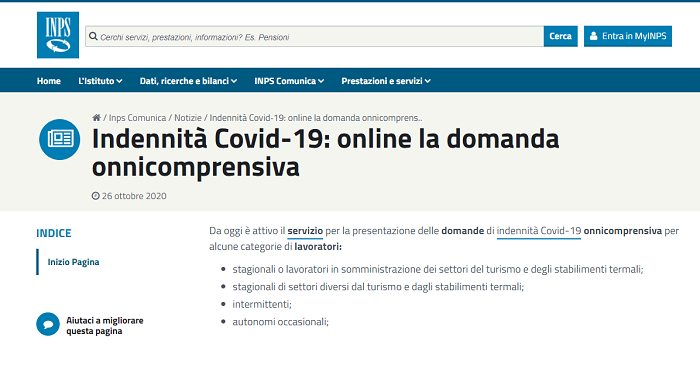Select Inizio Pagina in the index
Image resolution: width=700 pixels, height=370 pixels.
click(x=73, y=262)
